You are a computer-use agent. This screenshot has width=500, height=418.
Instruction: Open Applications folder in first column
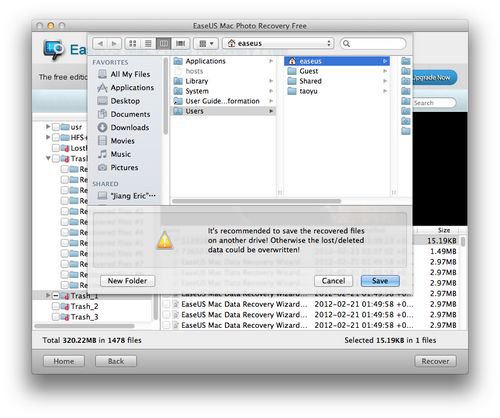[223, 61]
